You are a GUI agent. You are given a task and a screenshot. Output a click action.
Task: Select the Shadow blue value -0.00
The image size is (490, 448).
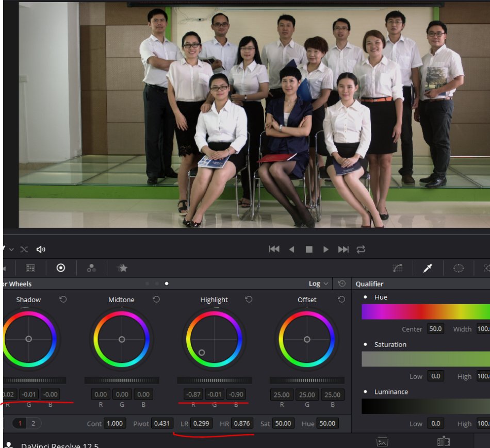(51, 394)
